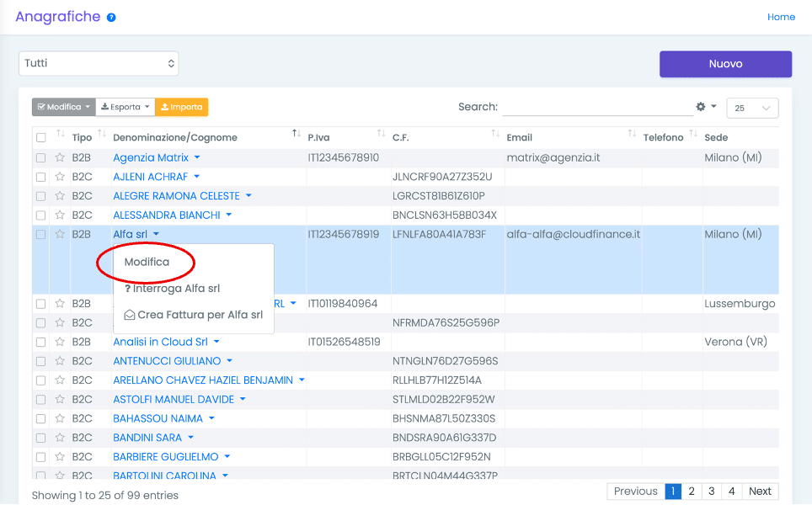Open the Tutti filter dropdown
This screenshot has height=505, width=812.
99,63
